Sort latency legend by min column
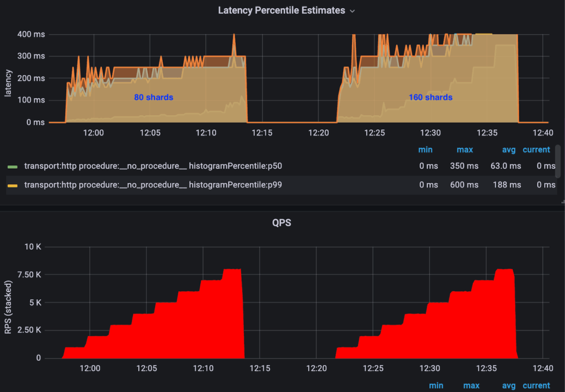The height and width of the screenshot is (392, 565). pyautogui.click(x=425, y=149)
